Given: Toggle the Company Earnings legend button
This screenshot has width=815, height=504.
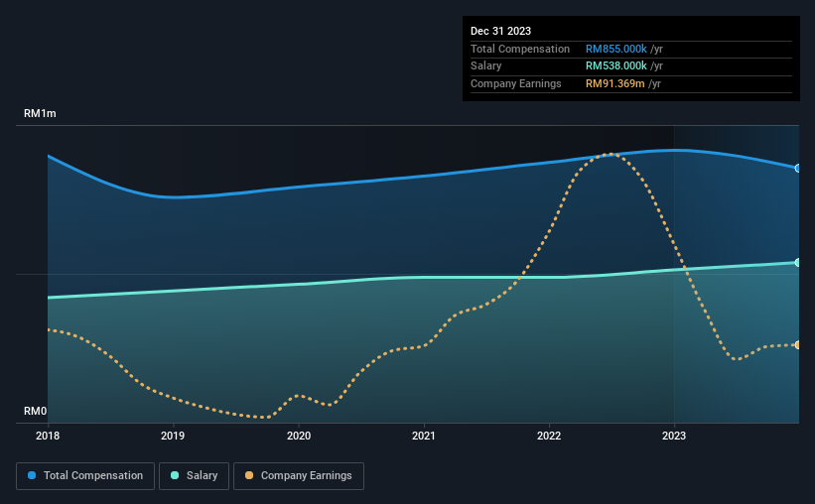Looking at the screenshot, I should point(299,476).
